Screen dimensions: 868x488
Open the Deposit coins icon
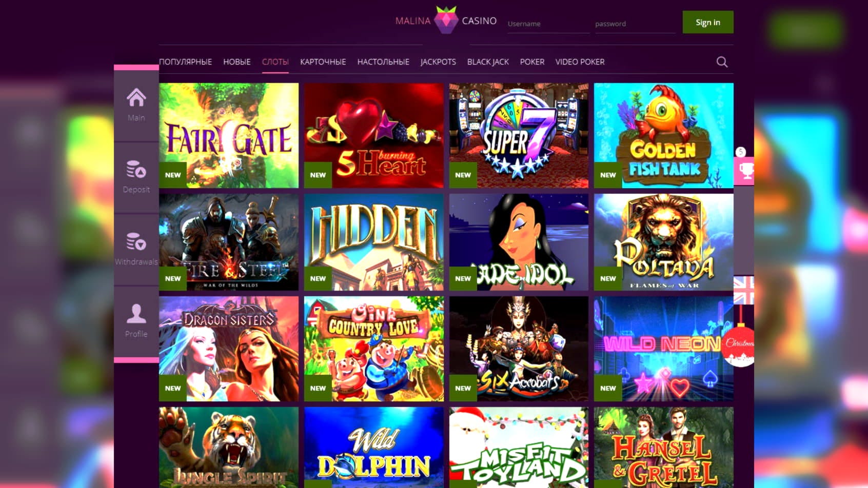click(136, 169)
